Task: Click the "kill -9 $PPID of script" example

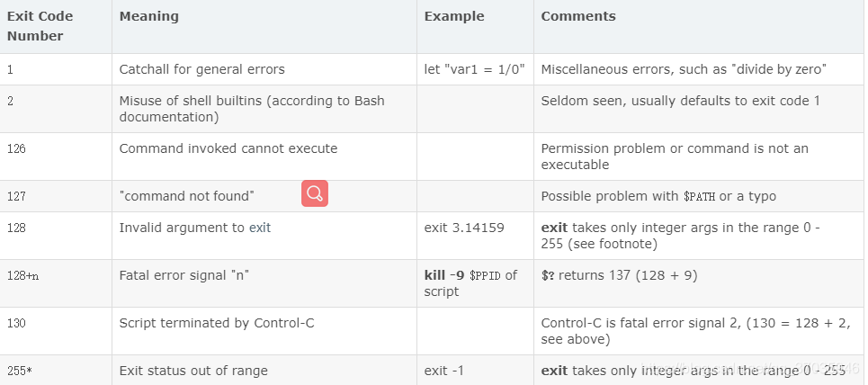Action: 470,283
